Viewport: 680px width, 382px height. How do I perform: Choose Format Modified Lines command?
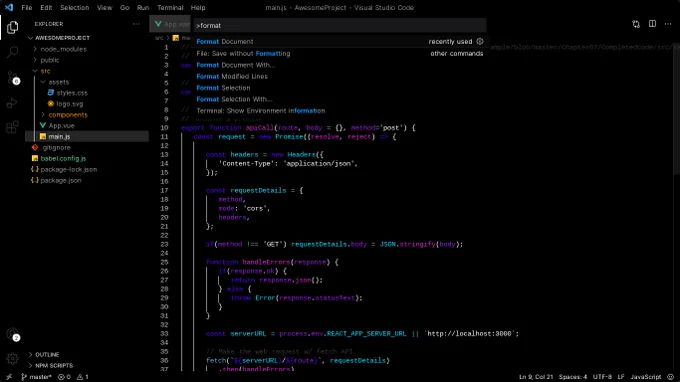pyautogui.click(x=339, y=76)
